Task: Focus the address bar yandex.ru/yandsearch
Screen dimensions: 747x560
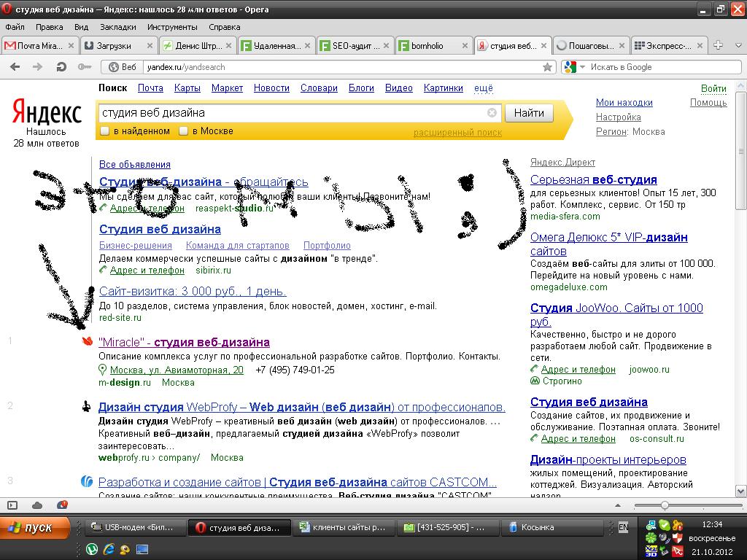Action: click(x=341, y=67)
